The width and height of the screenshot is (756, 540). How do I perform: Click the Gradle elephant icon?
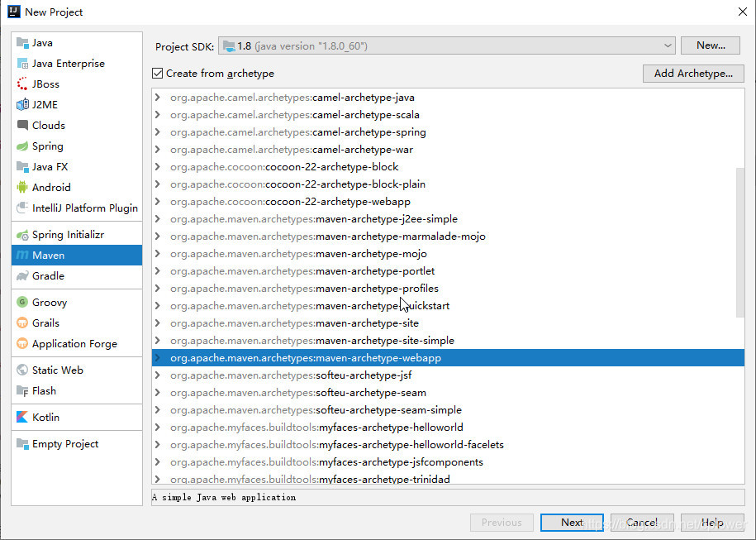coord(22,276)
